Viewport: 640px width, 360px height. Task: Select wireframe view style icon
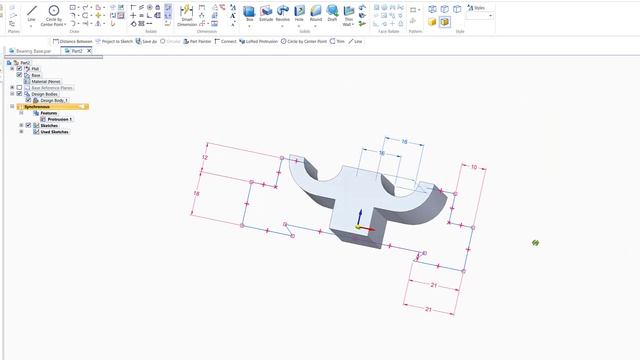432,9
